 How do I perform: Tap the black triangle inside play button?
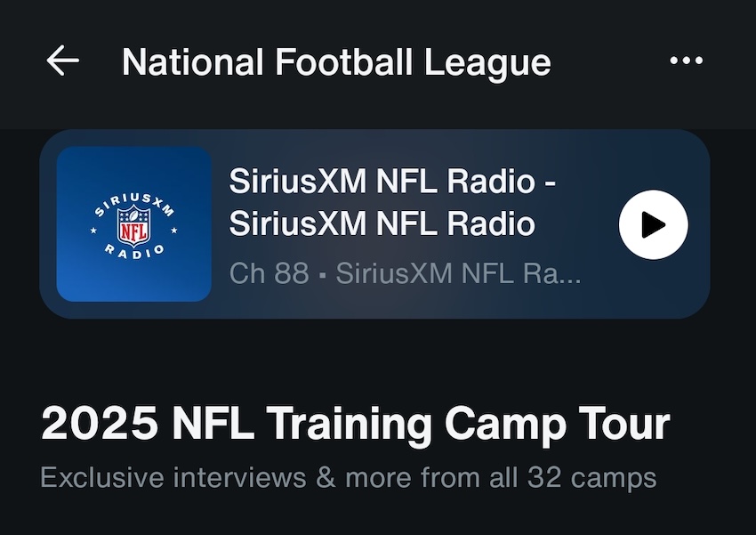tap(655, 224)
